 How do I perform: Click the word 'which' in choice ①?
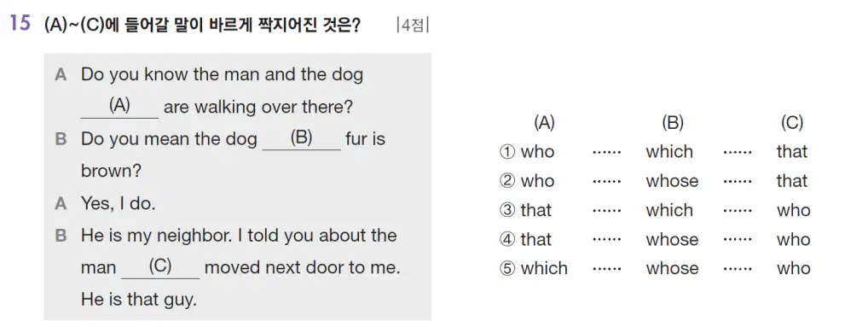pyautogui.click(x=669, y=151)
